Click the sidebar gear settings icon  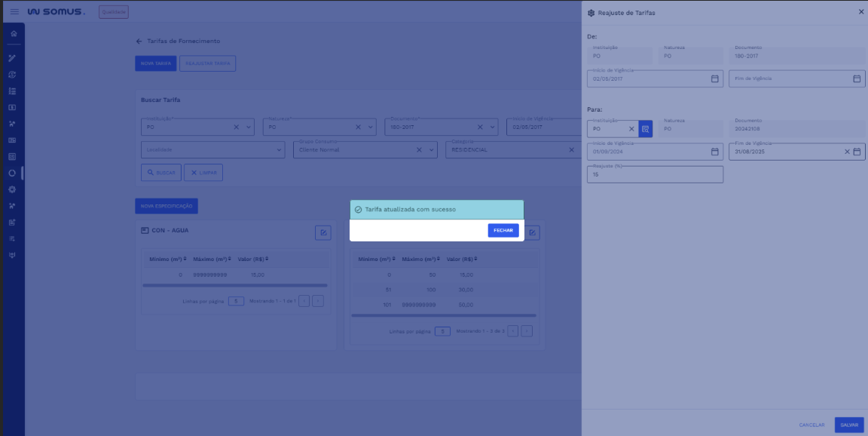pos(12,189)
